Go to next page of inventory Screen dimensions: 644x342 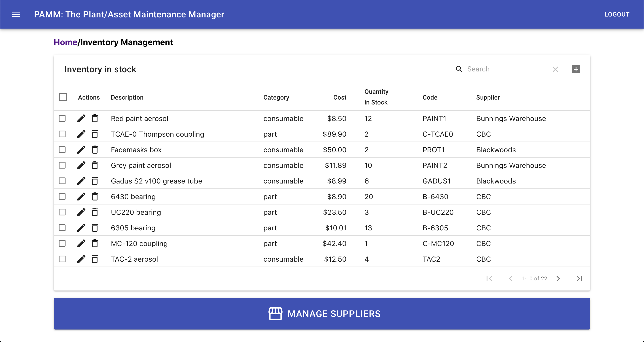pos(558,279)
